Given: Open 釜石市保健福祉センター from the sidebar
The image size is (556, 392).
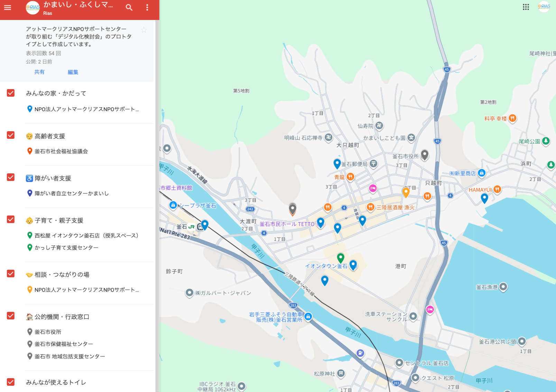Looking at the screenshot, I should pyautogui.click(x=64, y=344).
